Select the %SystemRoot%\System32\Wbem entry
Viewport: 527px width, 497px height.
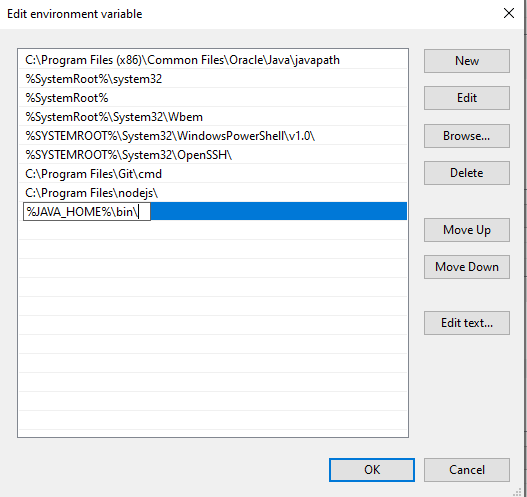(213, 117)
